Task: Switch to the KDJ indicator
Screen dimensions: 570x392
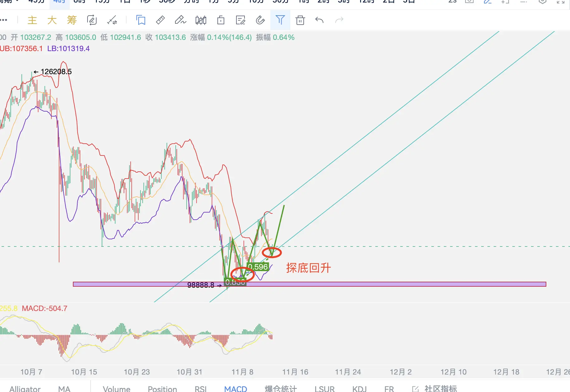Action: 359,389
